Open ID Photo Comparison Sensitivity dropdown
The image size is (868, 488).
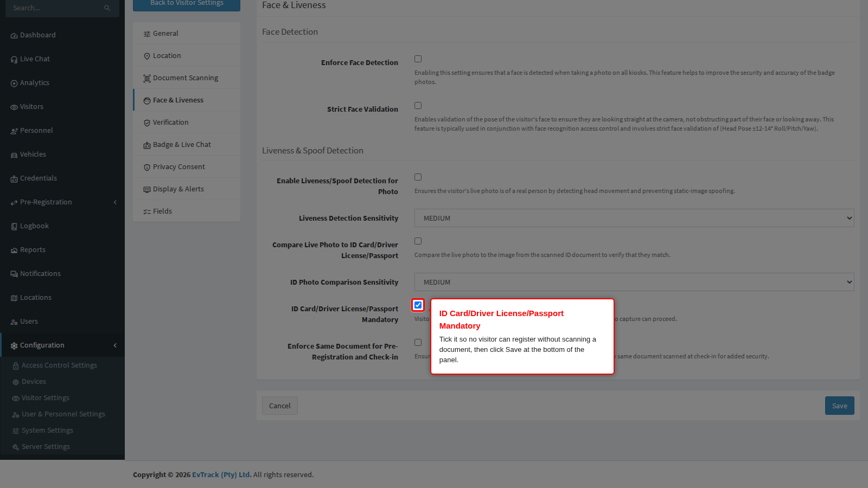point(634,282)
